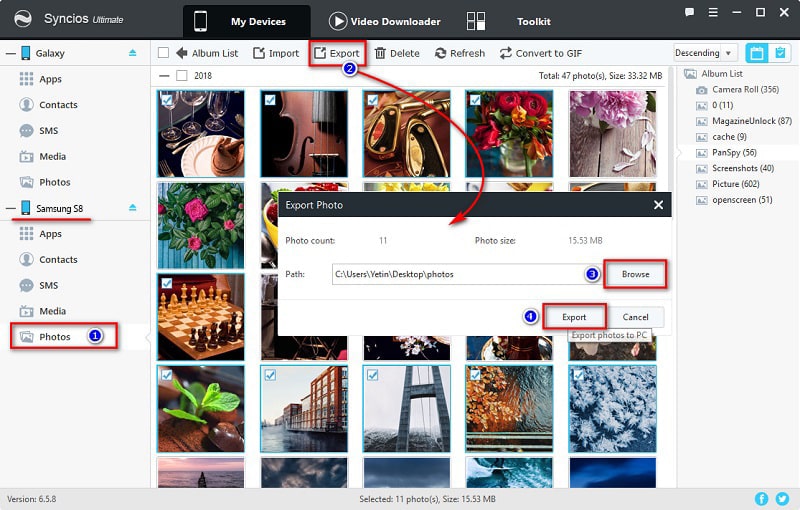This screenshot has height=510, width=800.
Task: Switch to My Devices tab
Action: pos(246,21)
